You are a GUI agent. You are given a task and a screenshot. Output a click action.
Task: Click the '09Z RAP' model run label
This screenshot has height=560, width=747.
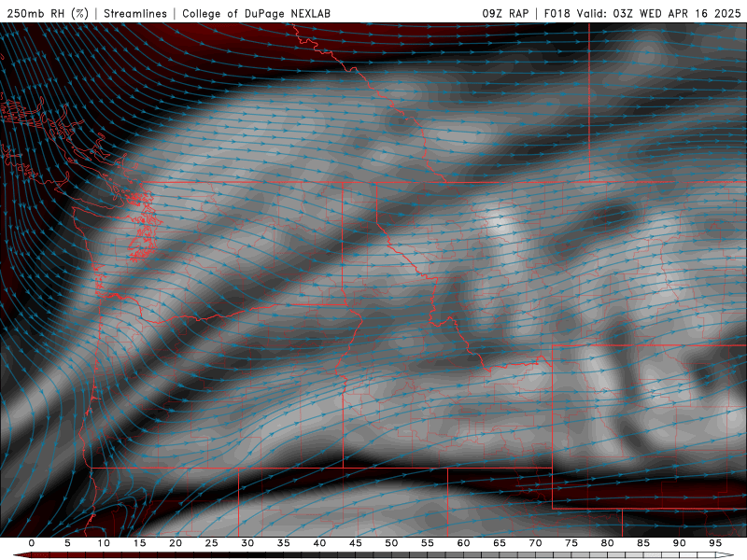tap(505, 13)
